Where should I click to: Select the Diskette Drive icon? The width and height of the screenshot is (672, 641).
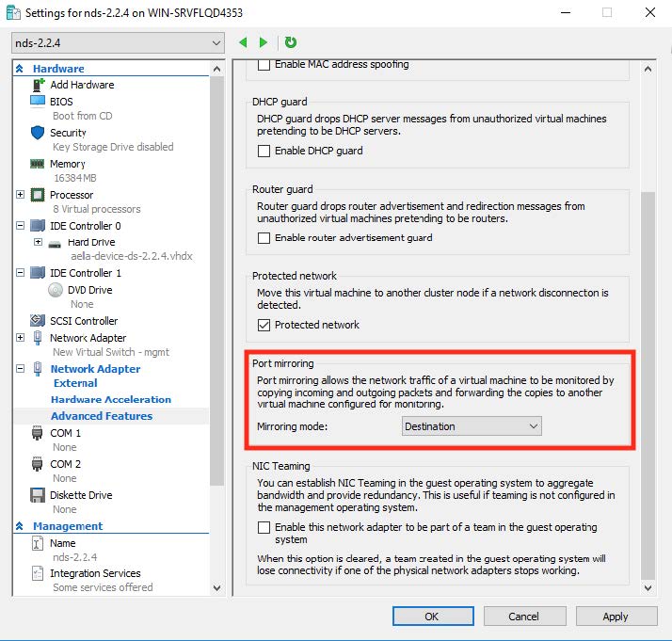(38, 495)
